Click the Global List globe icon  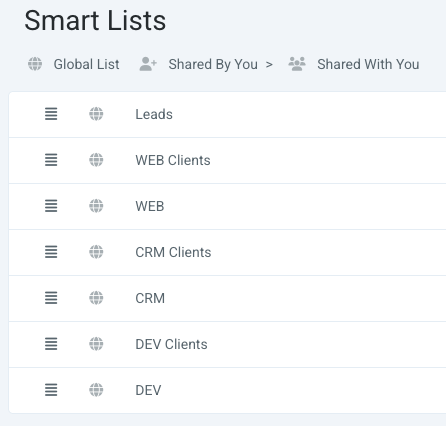(x=35, y=64)
